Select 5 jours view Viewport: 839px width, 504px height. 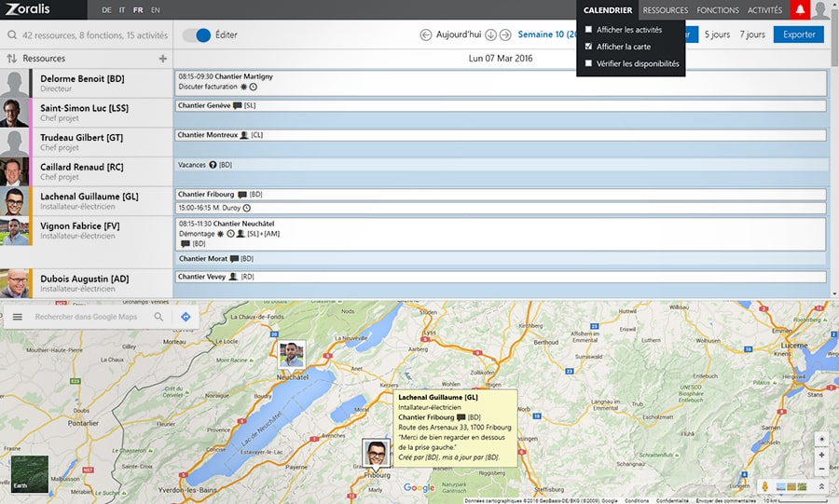coord(717,34)
